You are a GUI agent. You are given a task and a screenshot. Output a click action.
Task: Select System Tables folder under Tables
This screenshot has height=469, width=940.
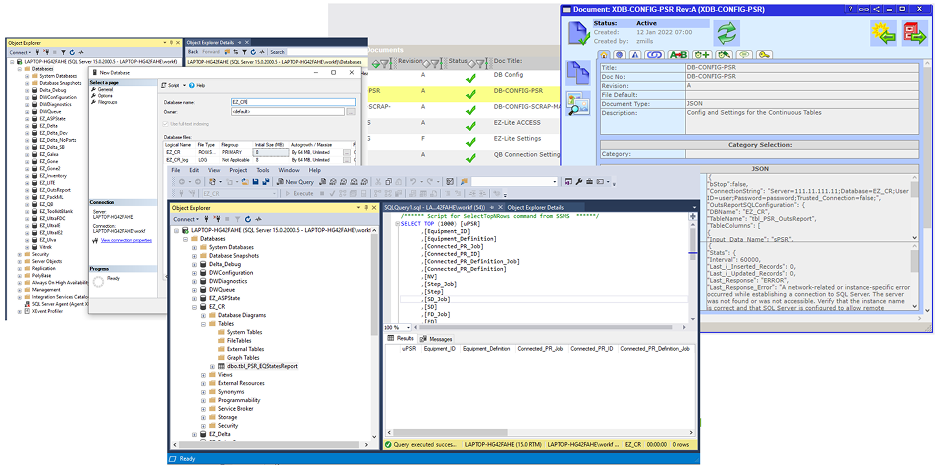coord(244,332)
